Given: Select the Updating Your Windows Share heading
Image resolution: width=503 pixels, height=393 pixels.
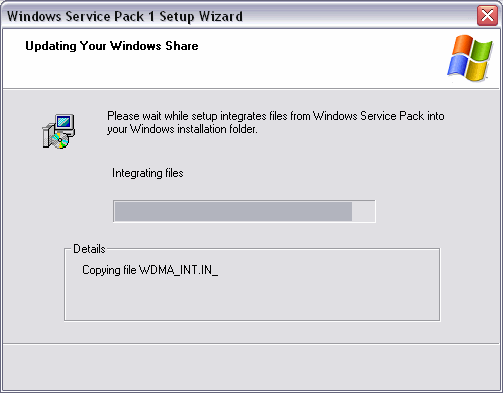Looking at the screenshot, I should 112,46.
